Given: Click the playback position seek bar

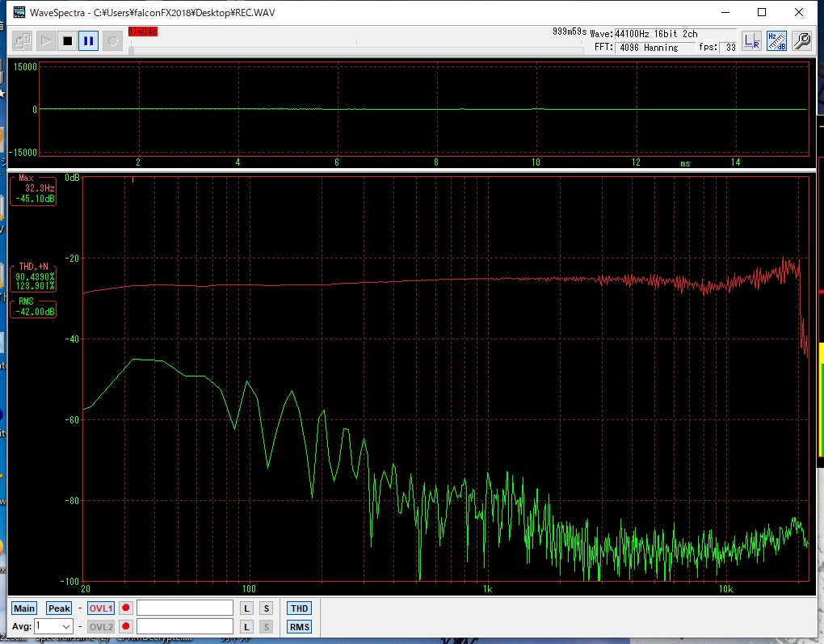Looking at the screenshot, I should pyautogui.click(x=355, y=50).
